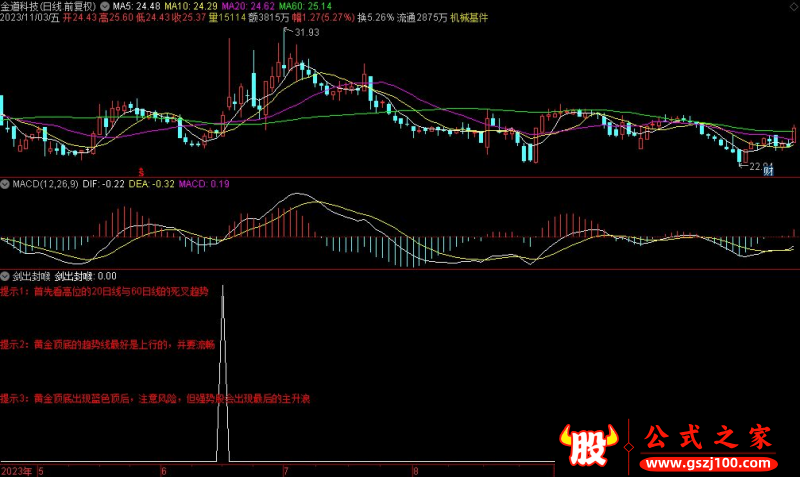Image resolution: width=800 pixels, height=477 pixels.
Task: Click the MA10: 24.29 value
Action: [191, 7]
